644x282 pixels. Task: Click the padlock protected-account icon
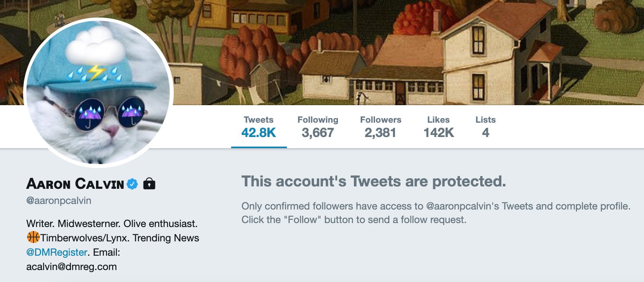click(149, 183)
